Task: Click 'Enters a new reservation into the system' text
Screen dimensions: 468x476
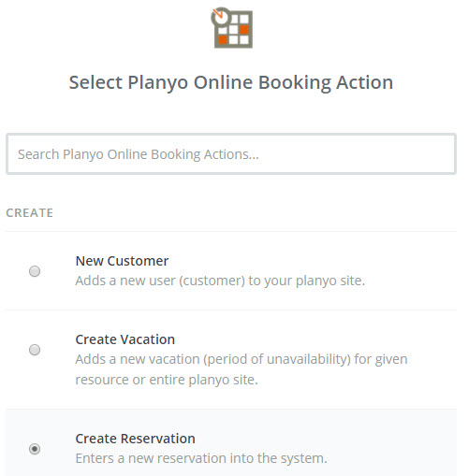Action: [x=201, y=458]
